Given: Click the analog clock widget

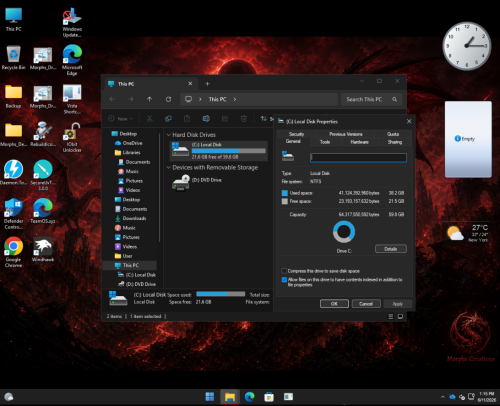Looking at the screenshot, I should tap(467, 46).
